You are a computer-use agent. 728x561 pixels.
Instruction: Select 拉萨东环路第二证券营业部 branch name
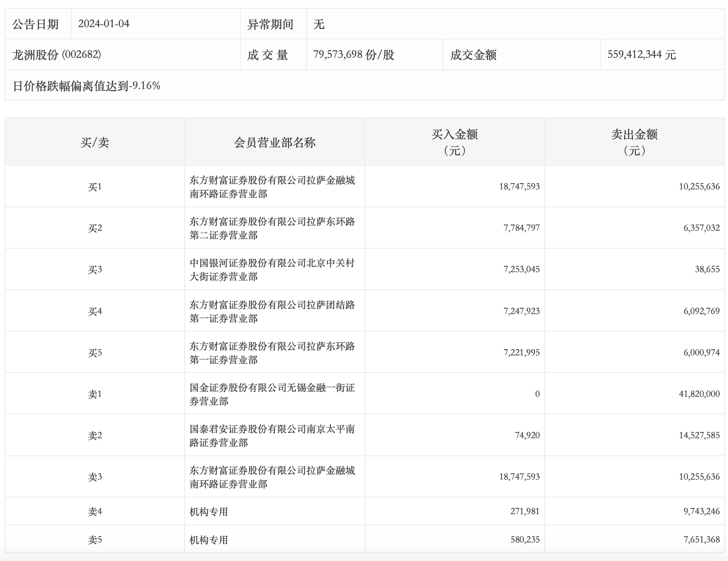(272, 228)
